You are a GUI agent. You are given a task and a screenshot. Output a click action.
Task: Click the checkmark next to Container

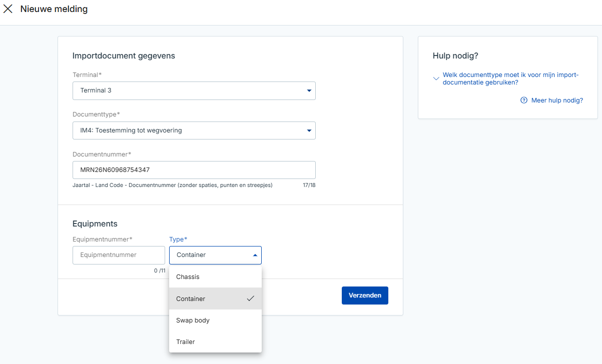(251, 298)
